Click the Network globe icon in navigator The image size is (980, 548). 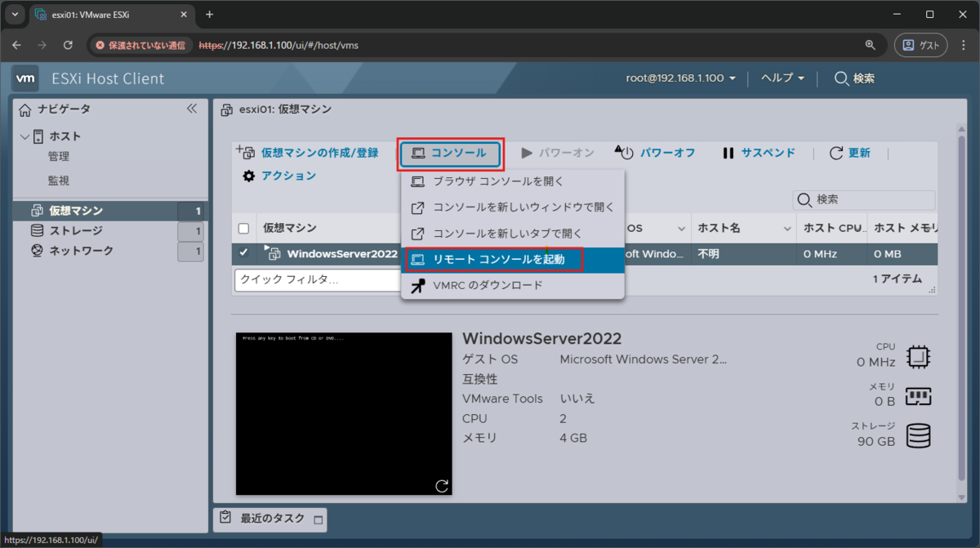coord(37,251)
